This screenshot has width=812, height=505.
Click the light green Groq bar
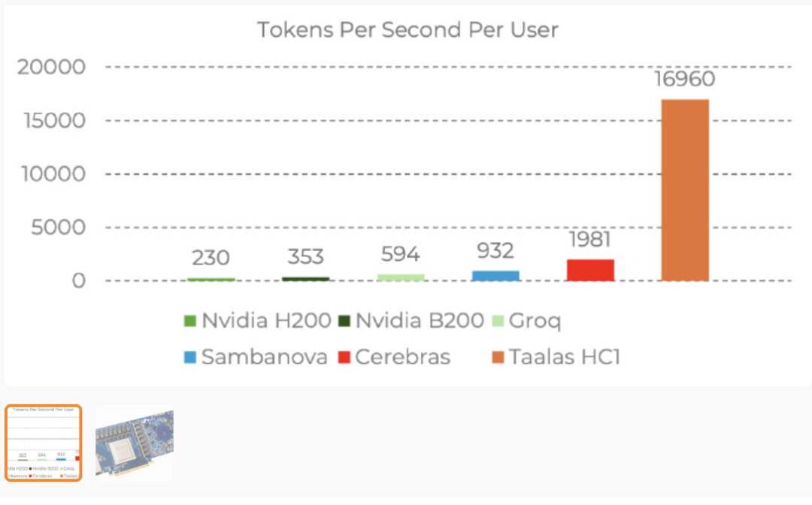(401, 277)
